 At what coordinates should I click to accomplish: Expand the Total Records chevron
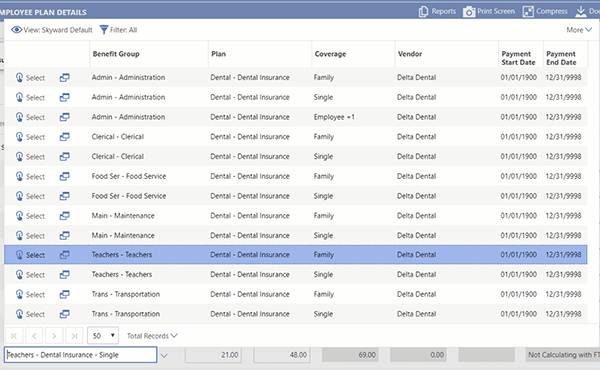(x=174, y=336)
